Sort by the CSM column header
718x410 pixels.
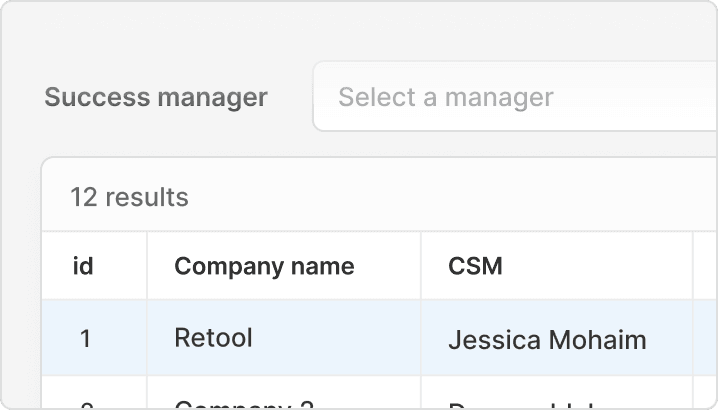tap(475, 266)
